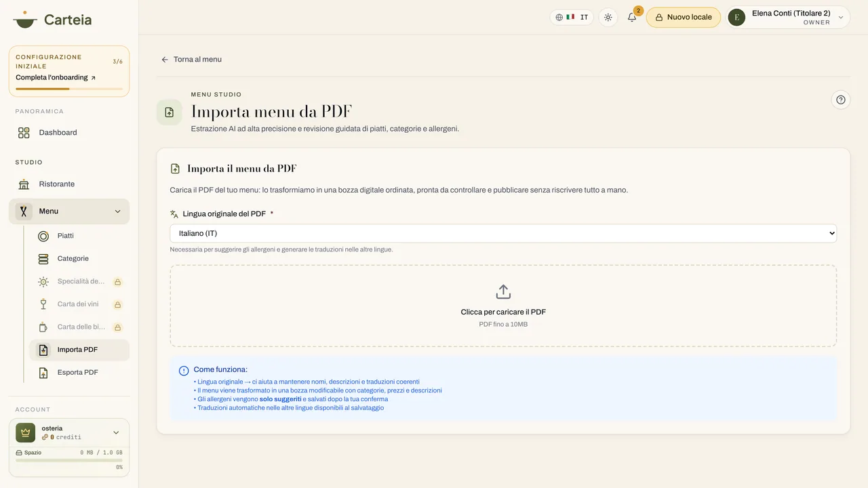Click the lock icon beside Carta dei vini

click(x=117, y=304)
